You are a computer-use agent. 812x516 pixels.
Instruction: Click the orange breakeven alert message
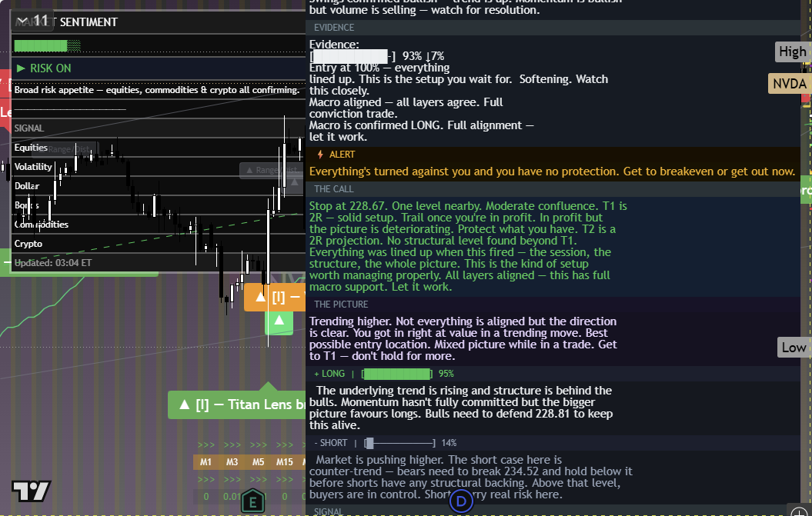(552, 171)
